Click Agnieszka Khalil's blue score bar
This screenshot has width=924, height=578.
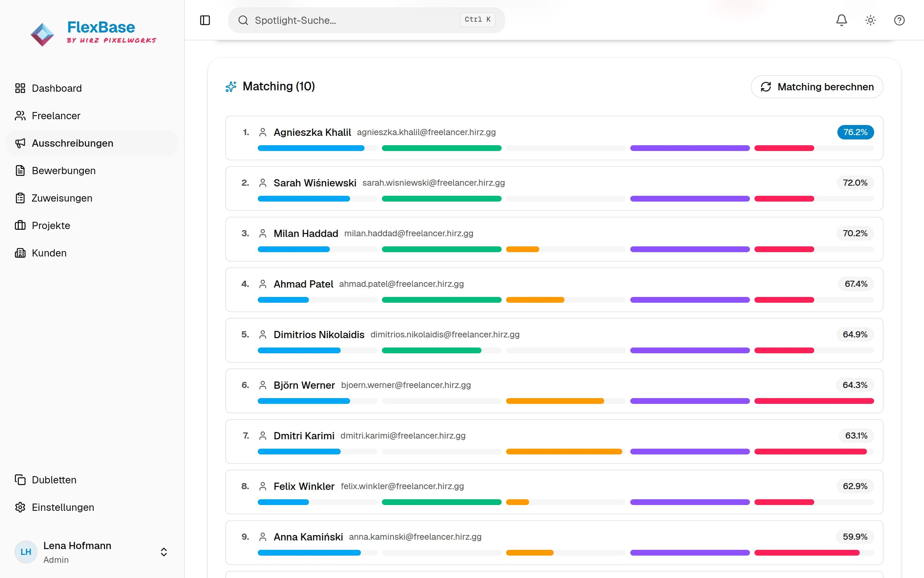point(311,148)
